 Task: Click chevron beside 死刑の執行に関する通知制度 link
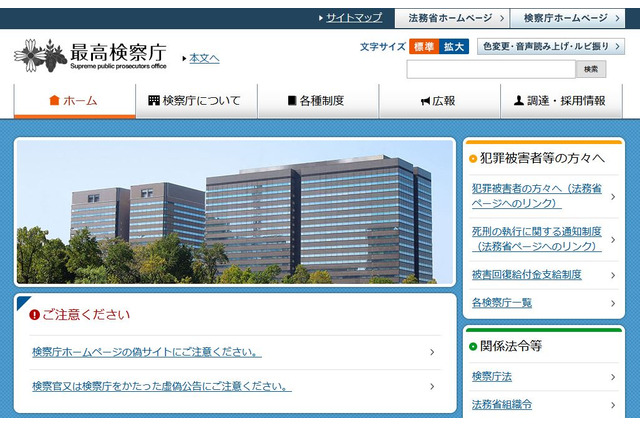[613, 240]
